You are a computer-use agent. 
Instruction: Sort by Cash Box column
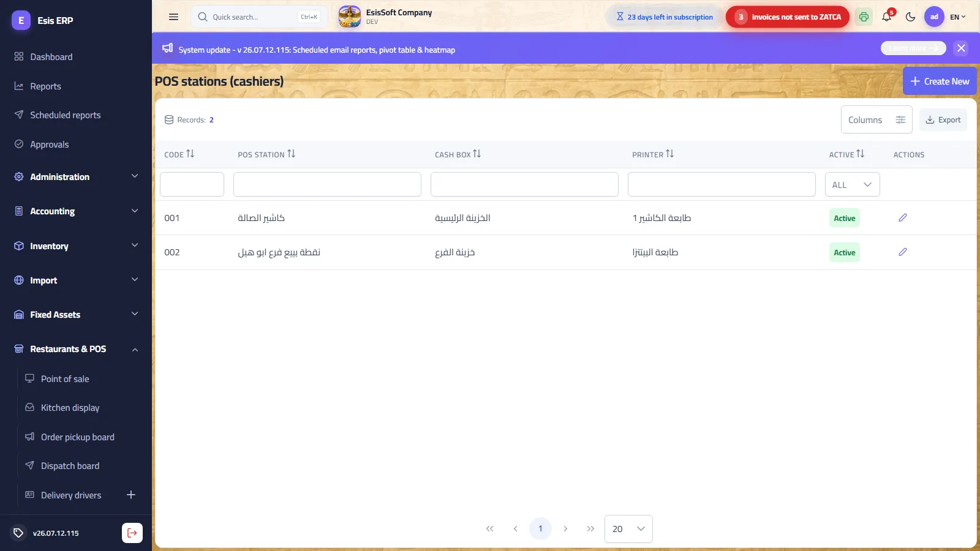(458, 154)
